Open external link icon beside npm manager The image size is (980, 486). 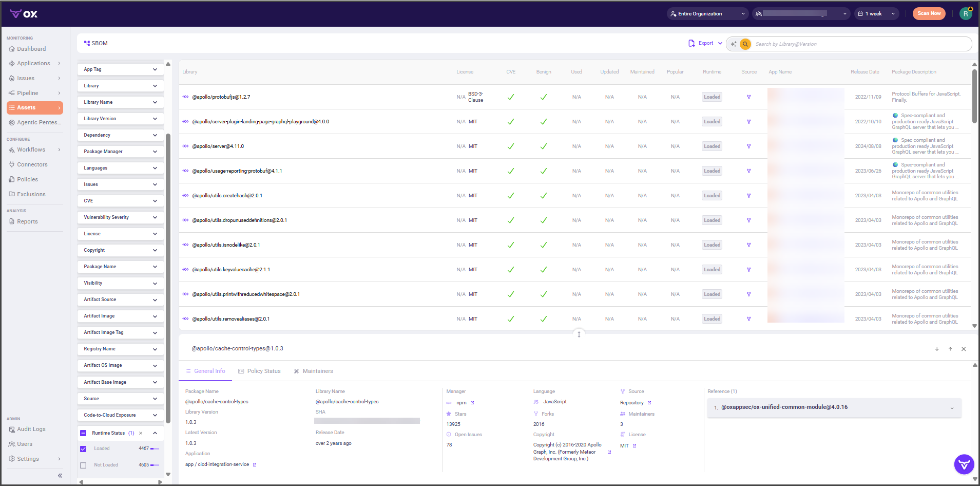tap(472, 403)
